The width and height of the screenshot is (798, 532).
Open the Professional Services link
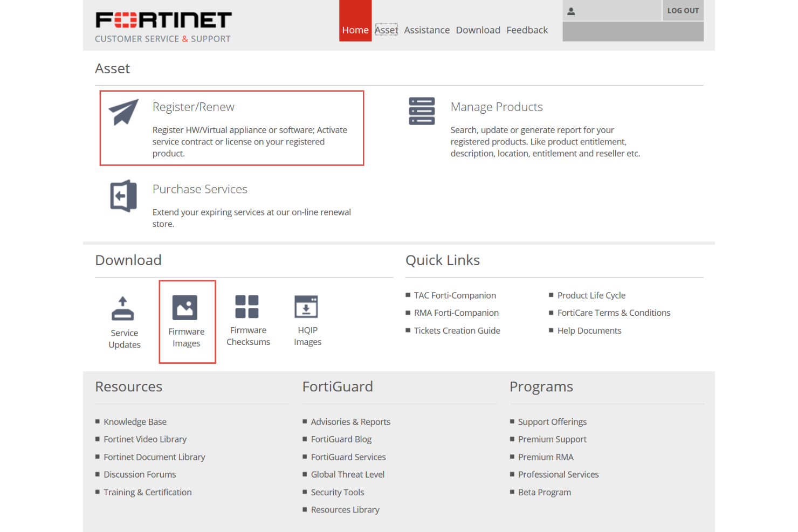559,474
